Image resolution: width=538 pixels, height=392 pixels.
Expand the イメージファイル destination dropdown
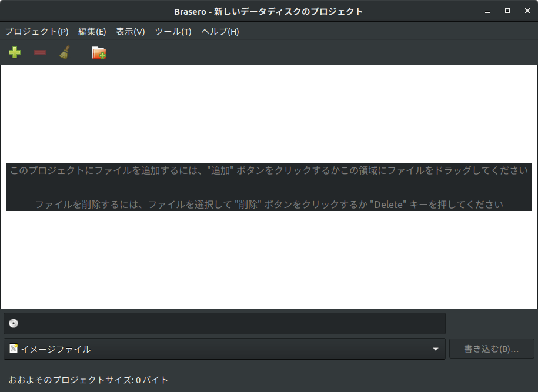(225, 349)
